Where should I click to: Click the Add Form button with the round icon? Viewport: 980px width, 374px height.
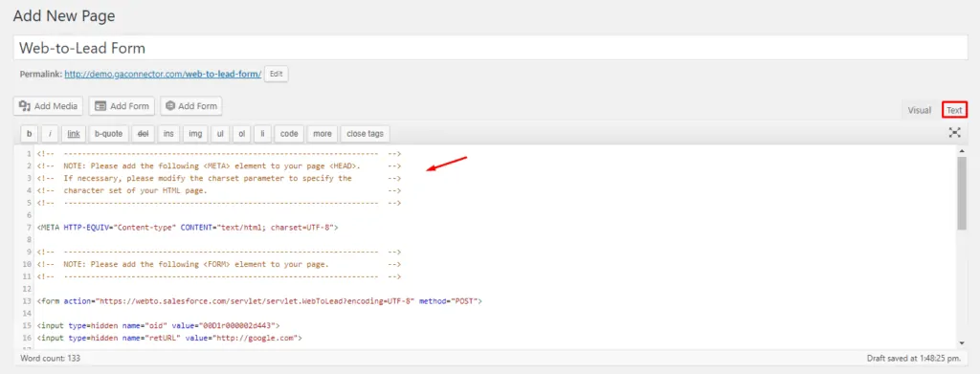pos(191,106)
